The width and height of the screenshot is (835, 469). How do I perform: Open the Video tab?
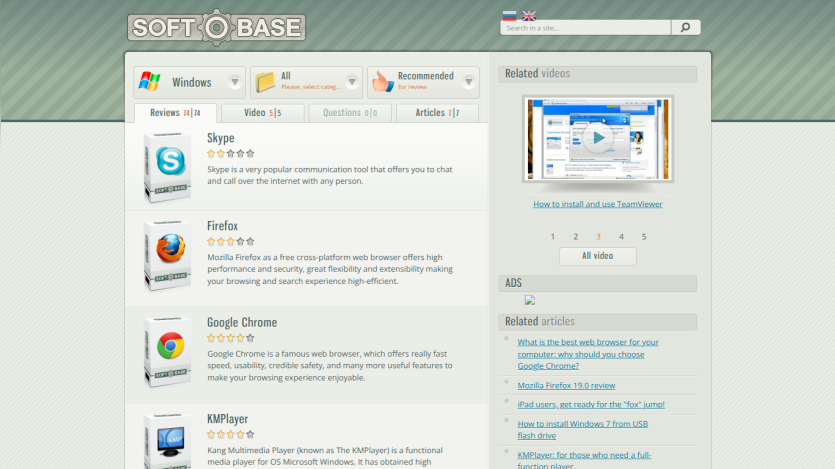coord(263,113)
